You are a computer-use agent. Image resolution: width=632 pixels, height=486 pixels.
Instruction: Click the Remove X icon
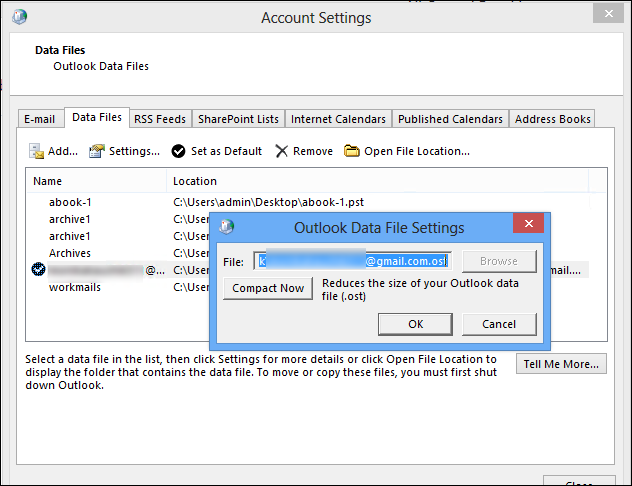pos(281,151)
